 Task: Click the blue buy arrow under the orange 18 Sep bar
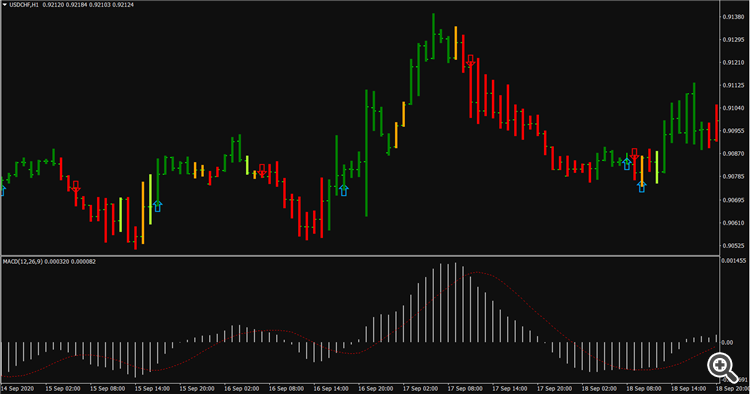[x=642, y=186]
